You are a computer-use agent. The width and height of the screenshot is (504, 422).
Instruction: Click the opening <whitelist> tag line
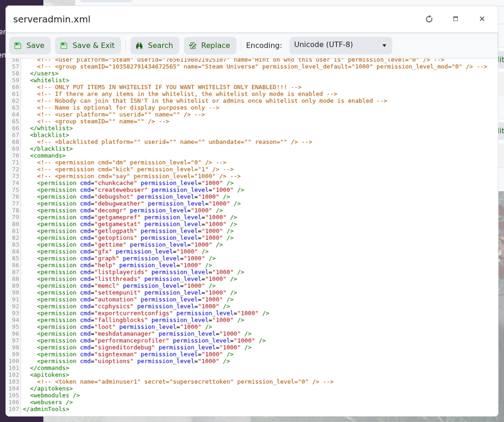coord(49,80)
